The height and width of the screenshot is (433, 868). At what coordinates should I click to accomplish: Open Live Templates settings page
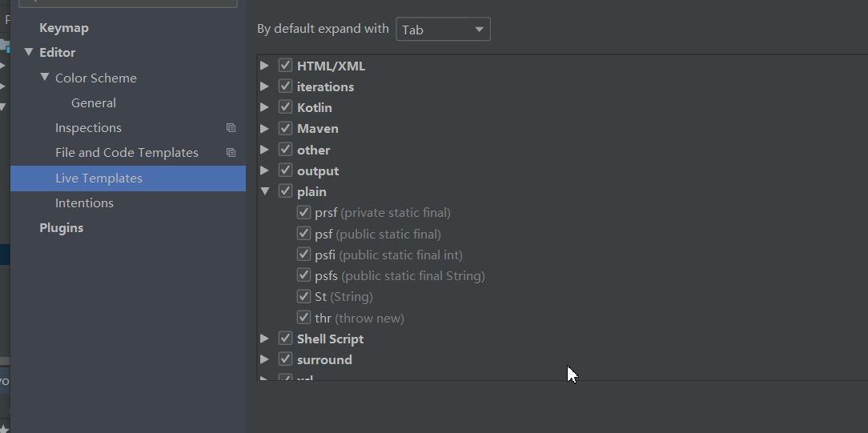pyautogui.click(x=98, y=178)
